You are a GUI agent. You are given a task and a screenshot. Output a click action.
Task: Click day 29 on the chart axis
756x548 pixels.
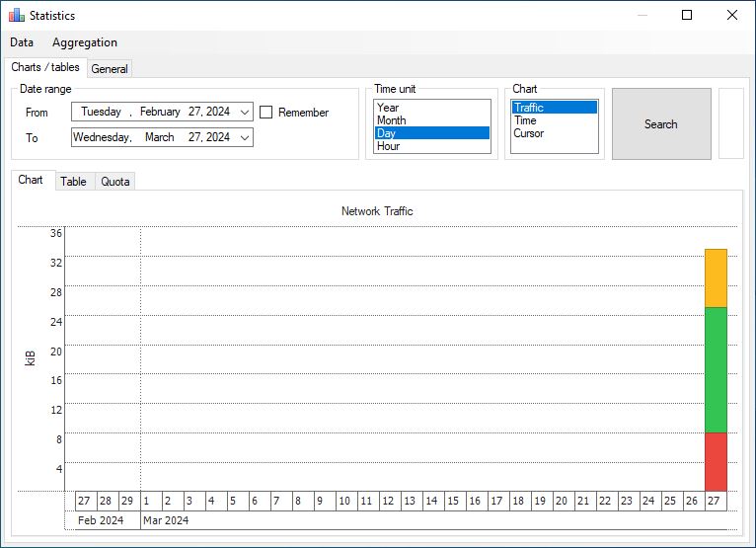[127, 501]
